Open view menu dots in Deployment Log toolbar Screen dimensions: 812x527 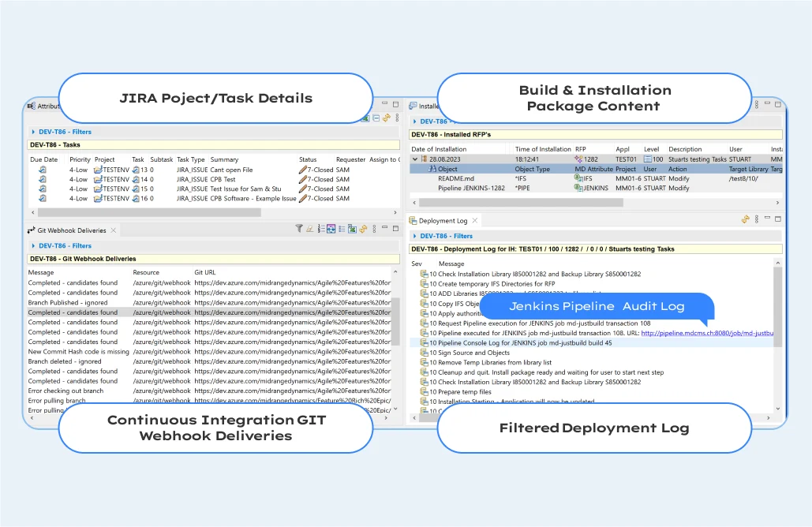click(x=756, y=220)
